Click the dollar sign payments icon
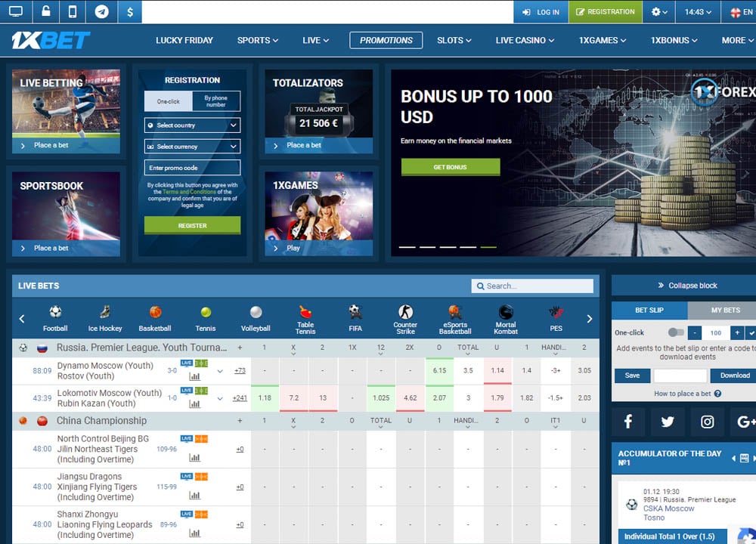This screenshot has width=756, height=544. pyautogui.click(x=130, y=12)
